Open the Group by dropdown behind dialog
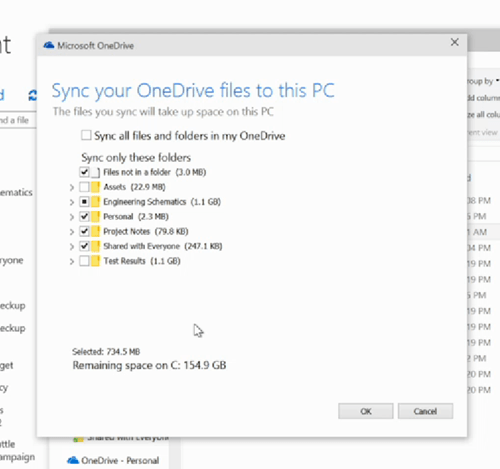Viewport: 500px width, 469px height. point(483,81)
